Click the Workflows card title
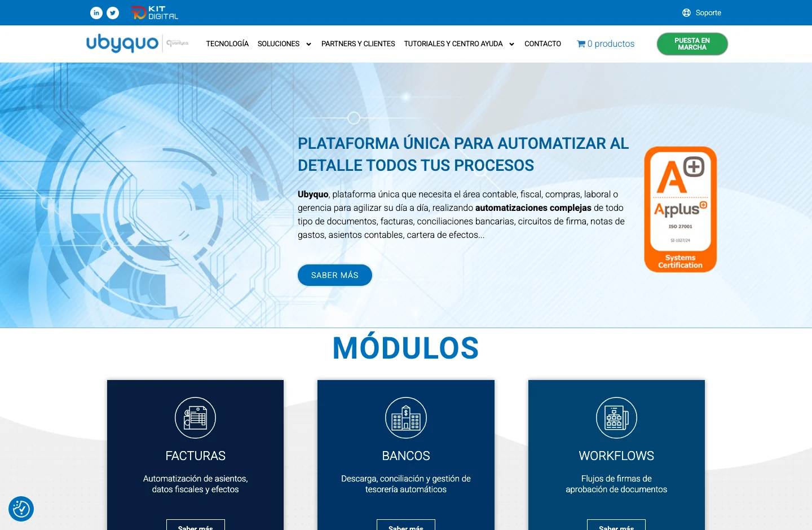 [x=616, y=456]
